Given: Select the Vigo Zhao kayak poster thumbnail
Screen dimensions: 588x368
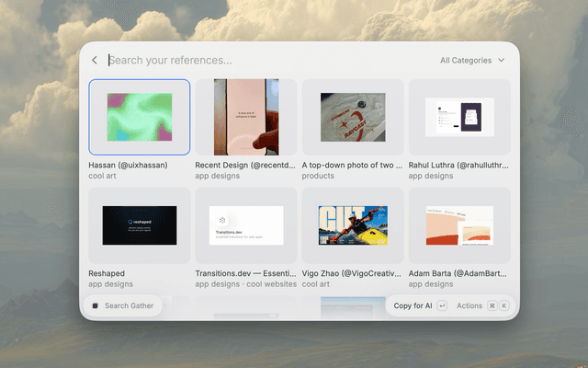Looking at the screenshot, I should [353, 225].
